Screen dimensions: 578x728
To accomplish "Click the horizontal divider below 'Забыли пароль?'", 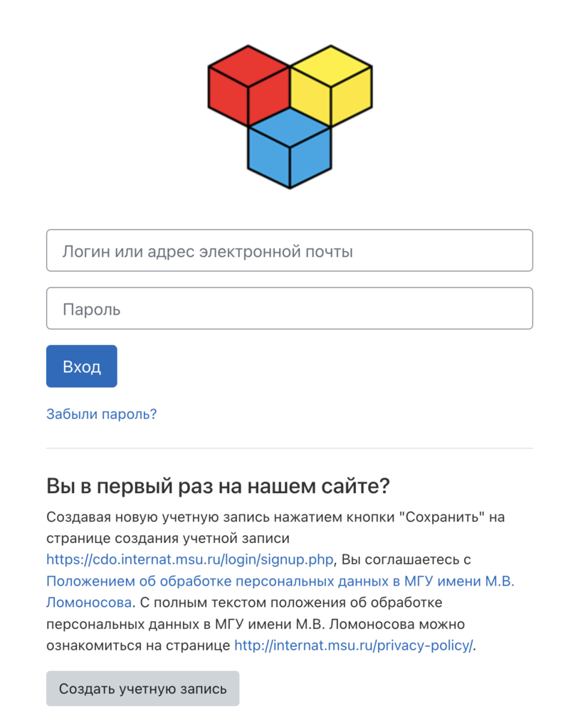I will (289, 448).
